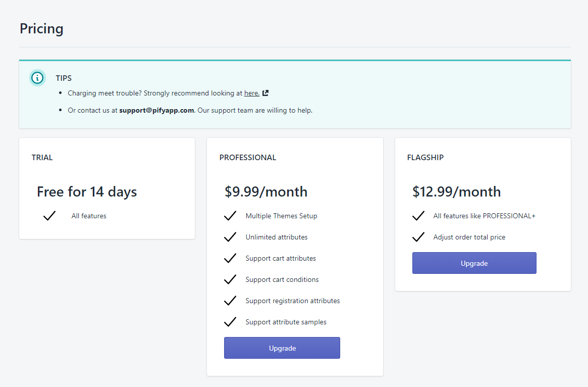The image size is (588, 387).
Task: Click the checkmark beside Adjust order total price
Action: 418,237
